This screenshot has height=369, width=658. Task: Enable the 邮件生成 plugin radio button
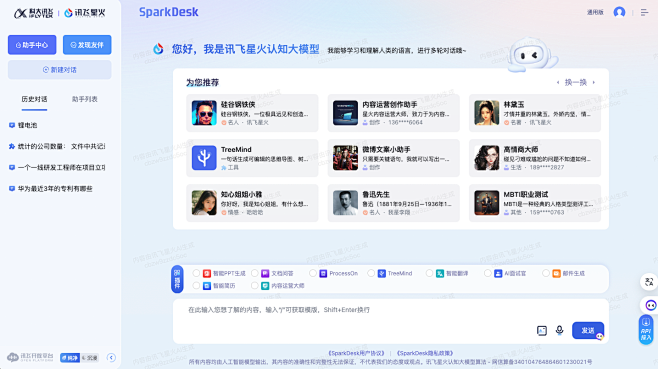tap(546, 273)
